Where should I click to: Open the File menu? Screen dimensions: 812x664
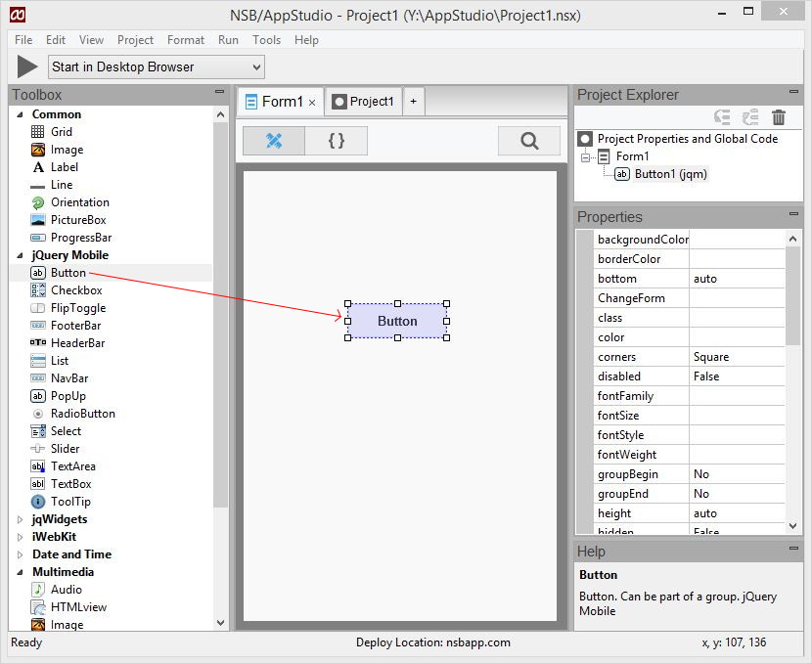23,40
